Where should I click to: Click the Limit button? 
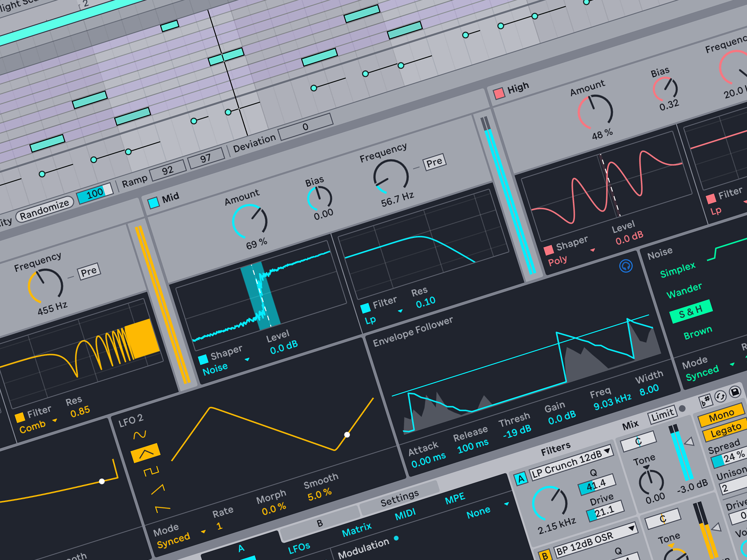tap(662, 415)
